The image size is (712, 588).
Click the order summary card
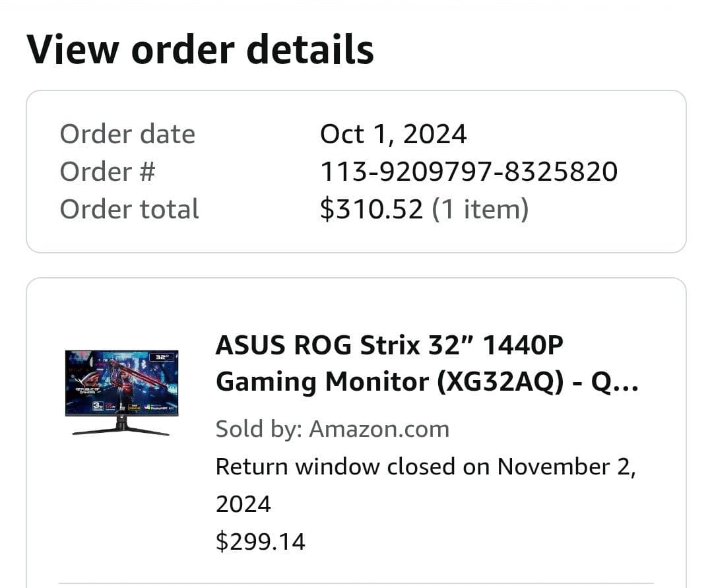click(356, 170)
